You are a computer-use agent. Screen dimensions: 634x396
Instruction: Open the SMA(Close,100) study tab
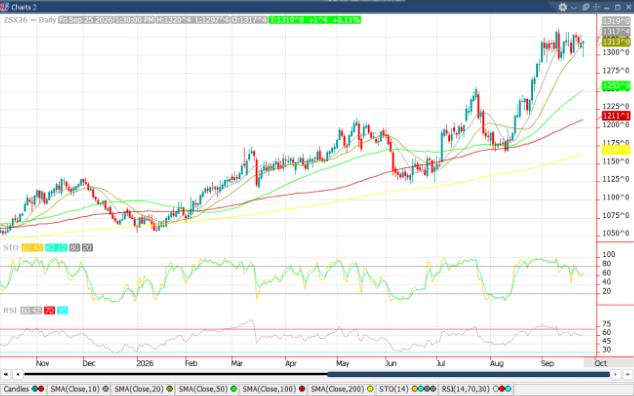tap(274, 389)
